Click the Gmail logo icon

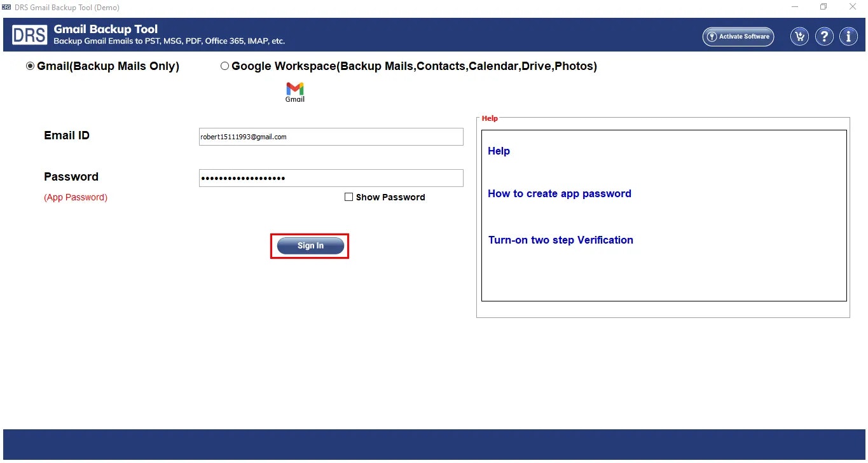295,92
